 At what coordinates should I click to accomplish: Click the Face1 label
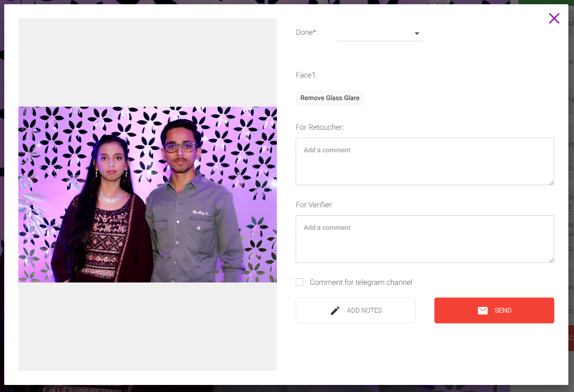coord(307,75)
